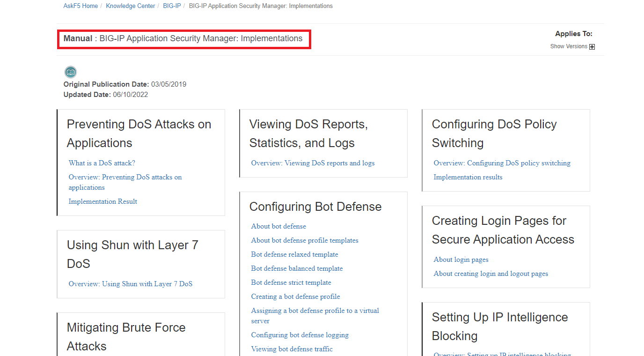Click 'Configuring DoS Policy Switching' heading
644x356 pixels.
pos(494,133)
